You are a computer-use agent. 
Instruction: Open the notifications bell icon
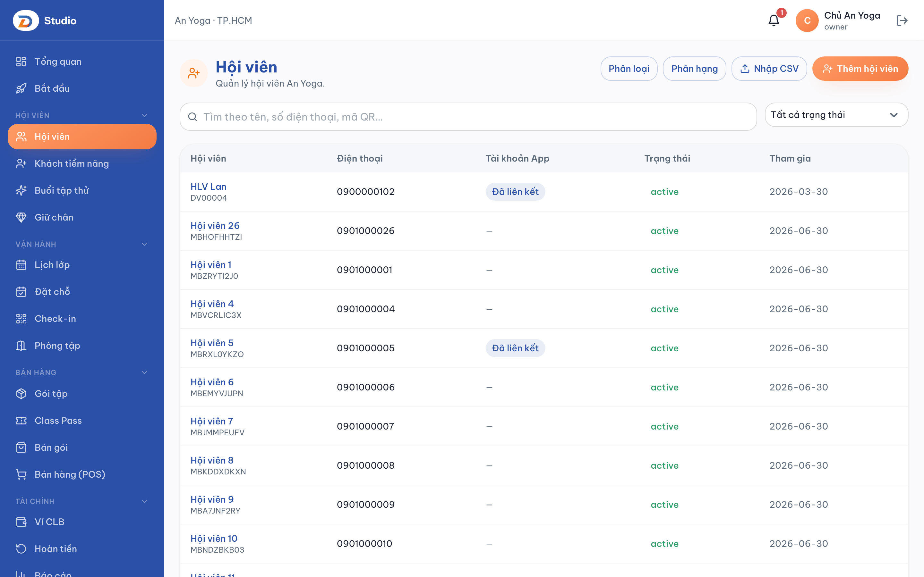(774, 20)
